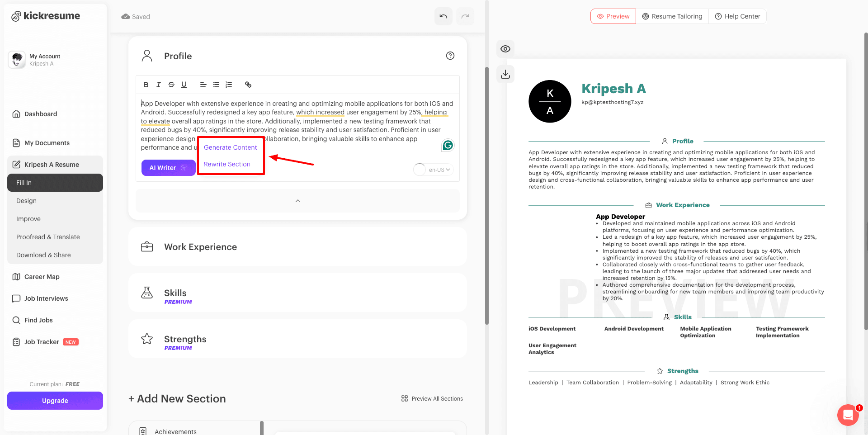Toggle bold formatting in Profile editor

(x=146, y=85)
